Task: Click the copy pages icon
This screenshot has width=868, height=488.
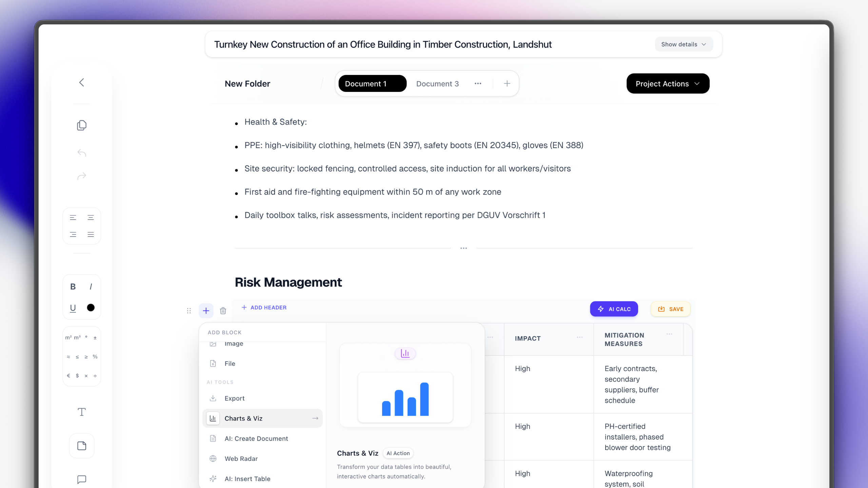Action: pyautogui.click(x=81, y=125)
